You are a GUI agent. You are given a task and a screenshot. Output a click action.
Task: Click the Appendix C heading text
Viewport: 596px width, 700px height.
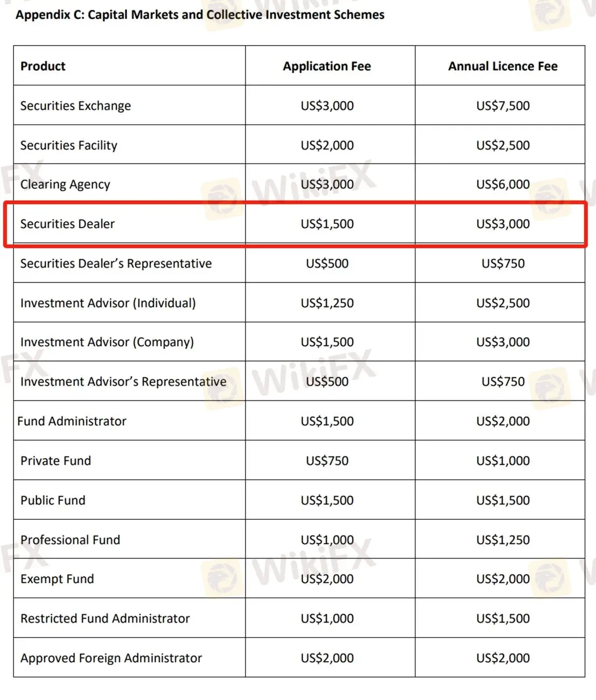[200, 15]
